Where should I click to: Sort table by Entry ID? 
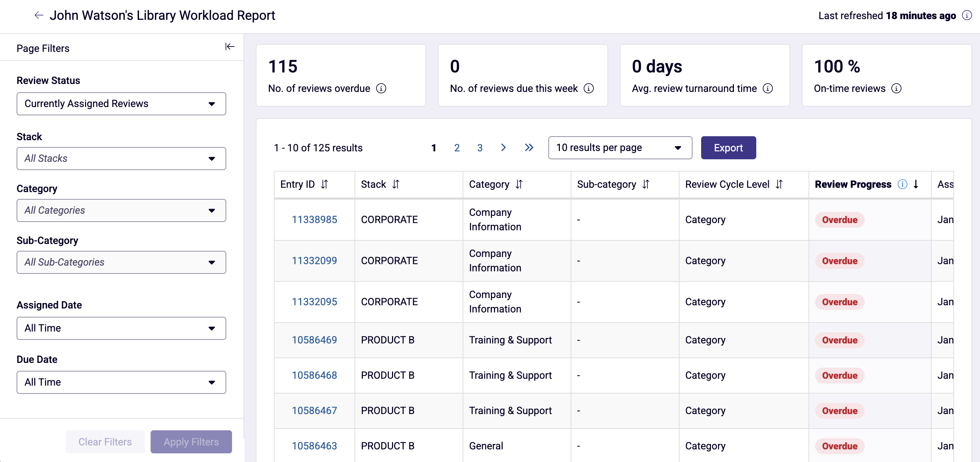[x=324, y=184]
